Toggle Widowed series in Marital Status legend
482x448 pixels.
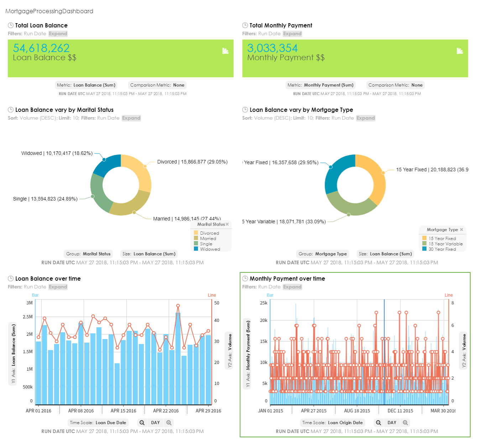pos(207,249)
